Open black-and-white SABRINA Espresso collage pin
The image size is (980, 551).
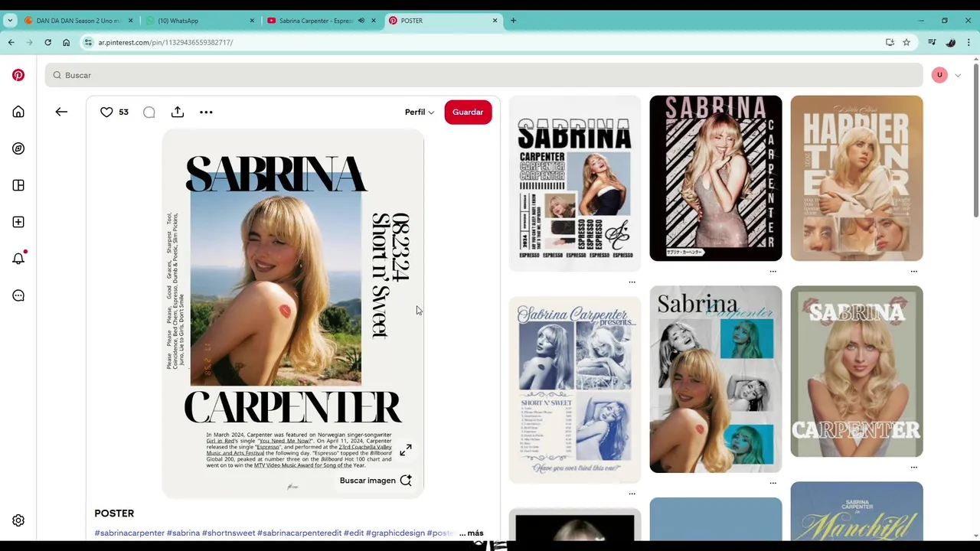pyautogui.click(x=575, y=184)
